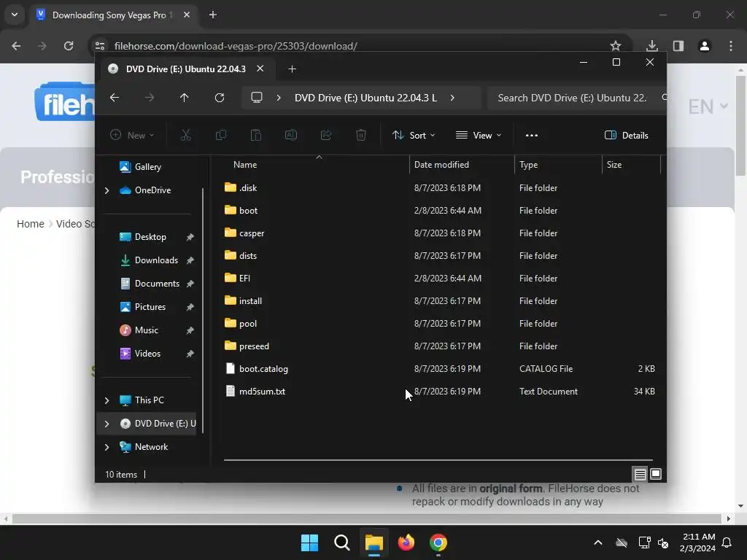
Task: Sort by the Name column header
Action: pyautogui.click(x=245, y=165)
